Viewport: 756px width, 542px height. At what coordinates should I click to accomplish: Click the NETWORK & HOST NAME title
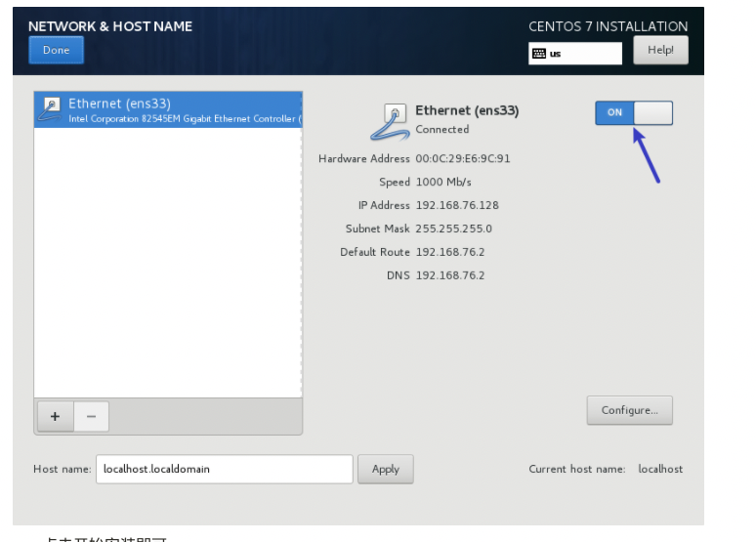[110, 25]
